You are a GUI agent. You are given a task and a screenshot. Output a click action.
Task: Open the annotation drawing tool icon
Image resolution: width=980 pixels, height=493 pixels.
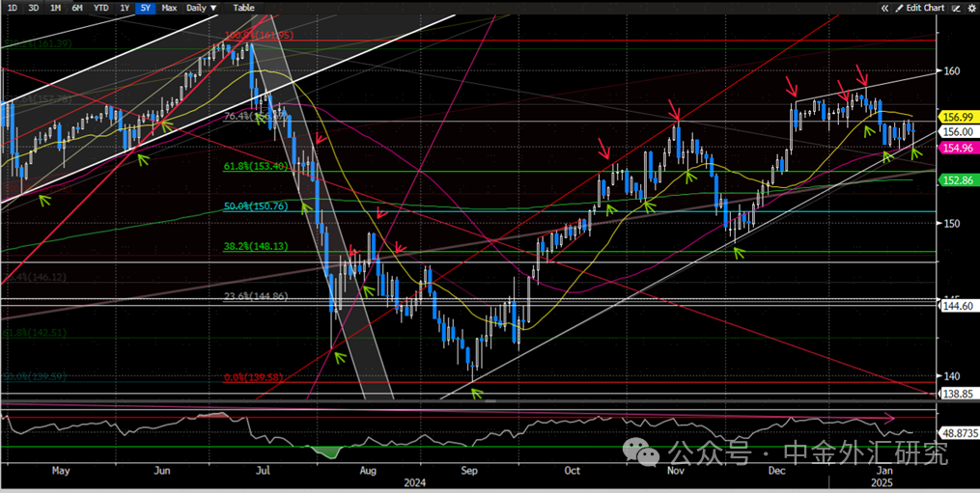tap(955, 8)
